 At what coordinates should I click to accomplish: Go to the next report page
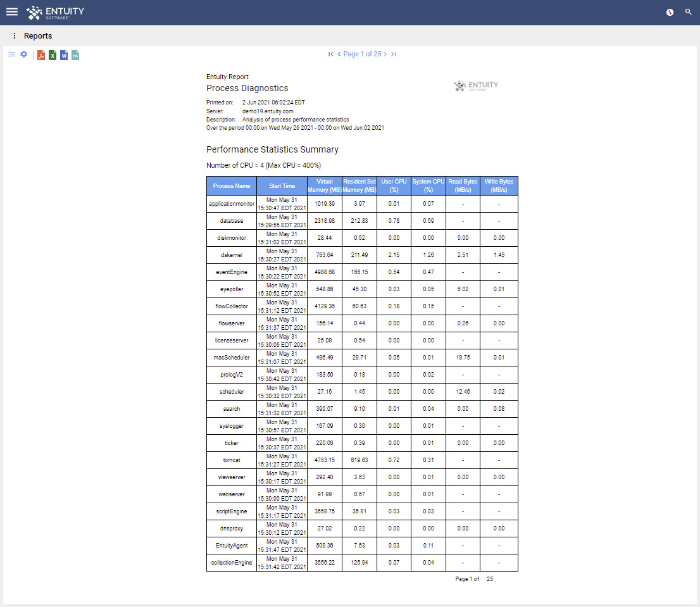(x=385, y=54)
